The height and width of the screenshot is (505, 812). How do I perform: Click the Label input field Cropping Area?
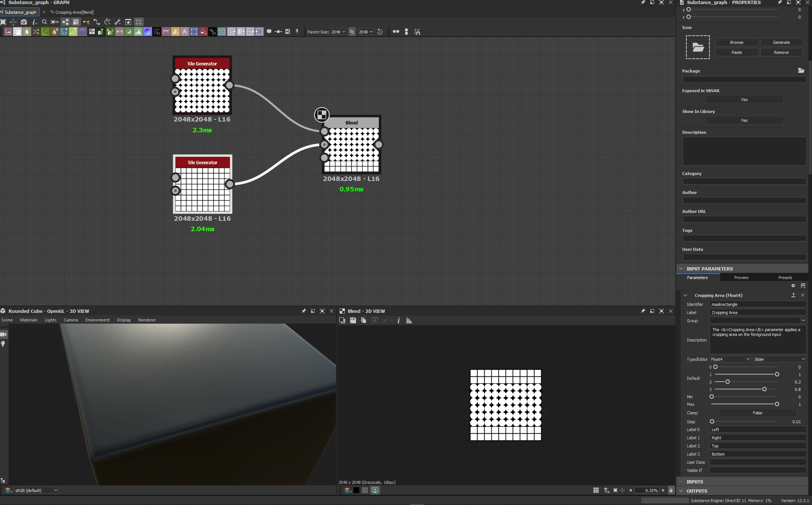coord(757,313)
